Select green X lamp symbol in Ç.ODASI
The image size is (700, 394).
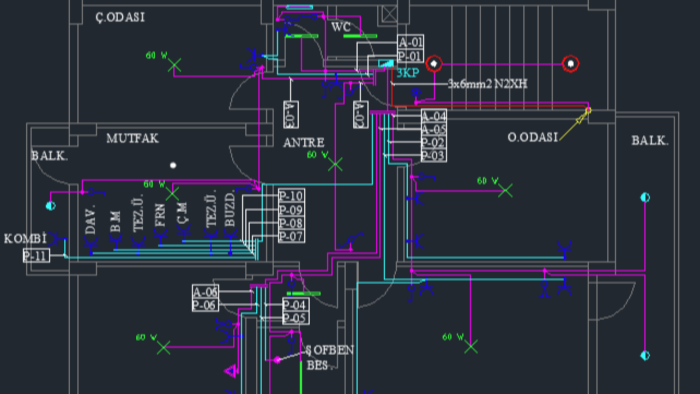coord(175,66)
